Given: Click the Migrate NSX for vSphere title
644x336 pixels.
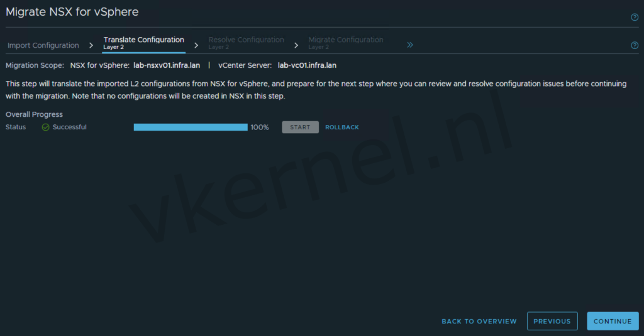Looking at the screenshot, I should (72, 12).
